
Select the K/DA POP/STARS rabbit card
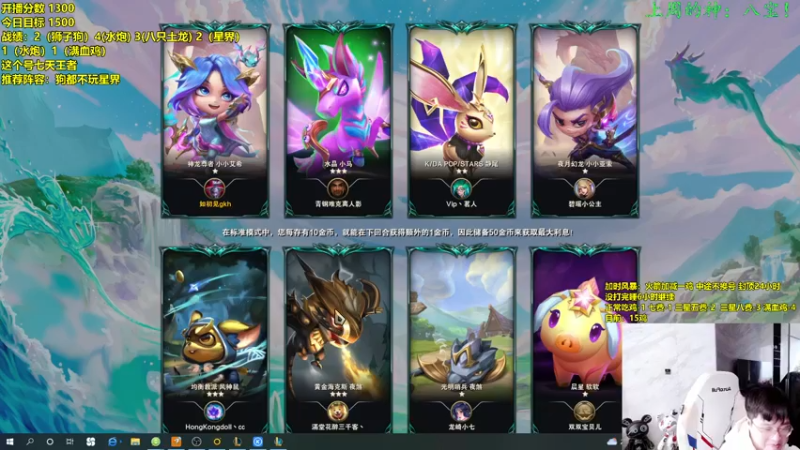click(462, 120)
